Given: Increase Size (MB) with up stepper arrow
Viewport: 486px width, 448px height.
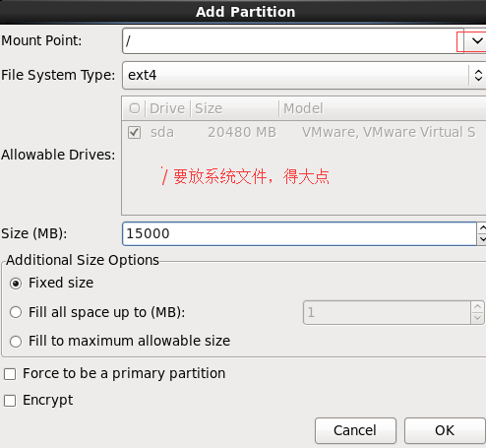Looking at the screenshot, I should (x=481, y=227).
